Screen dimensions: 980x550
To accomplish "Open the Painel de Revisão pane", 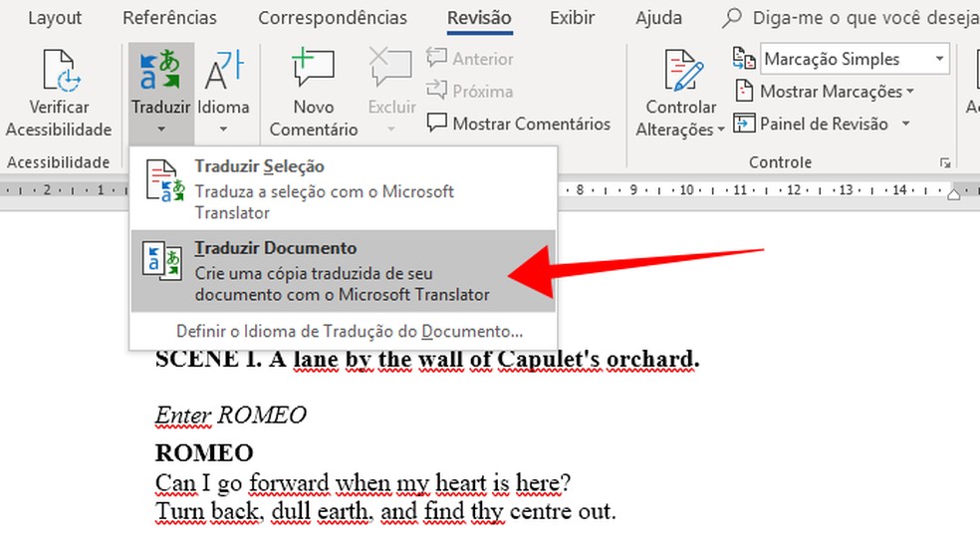I will (812, 124).
